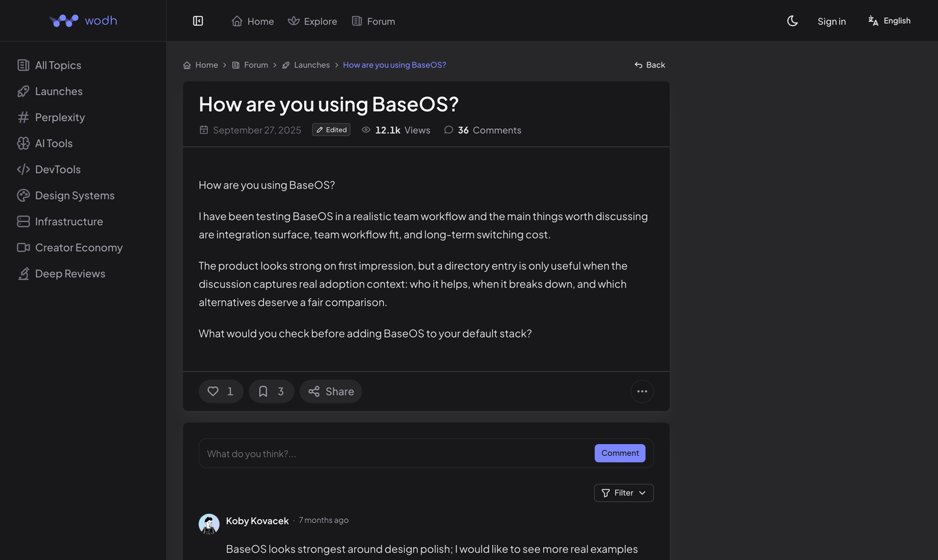Open the Design Systems sidebar category
The image size is (938, 560).
tap(66, 195)
